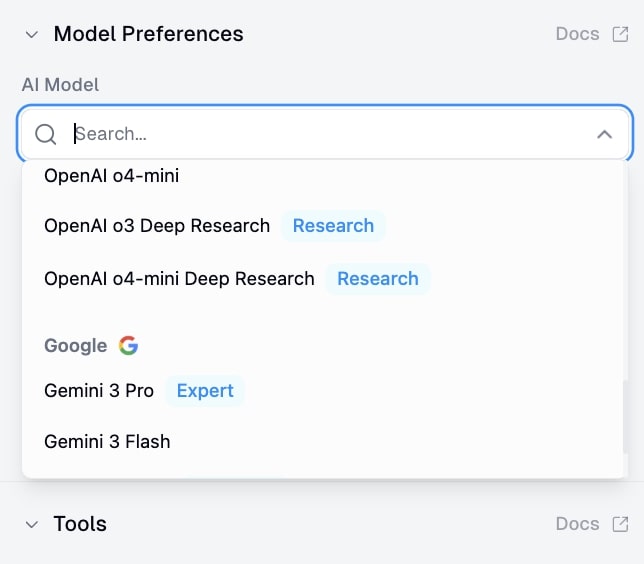Choose Gemini 3 Flash model

click(107, 441)
